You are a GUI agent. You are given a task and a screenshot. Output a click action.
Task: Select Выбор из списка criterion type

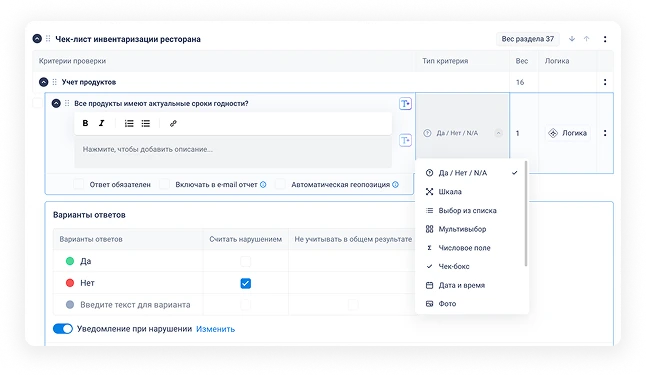pos(471,211)
